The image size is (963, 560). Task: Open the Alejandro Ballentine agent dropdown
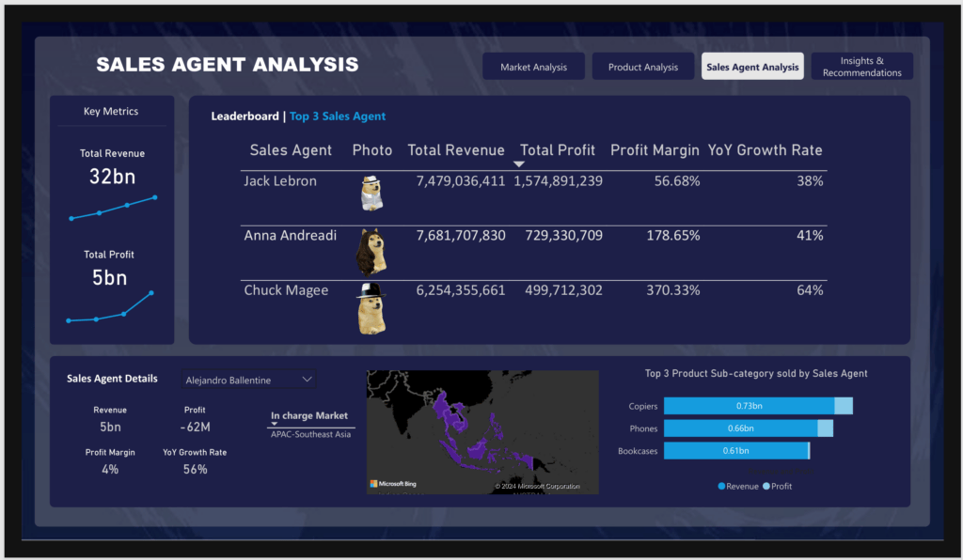pyautogui.click(x=248, y=380)
